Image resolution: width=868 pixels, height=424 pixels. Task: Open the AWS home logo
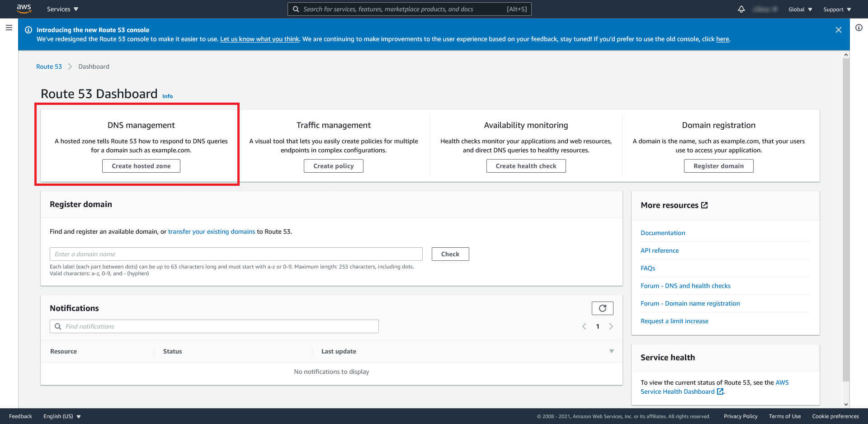pos(24,9)
